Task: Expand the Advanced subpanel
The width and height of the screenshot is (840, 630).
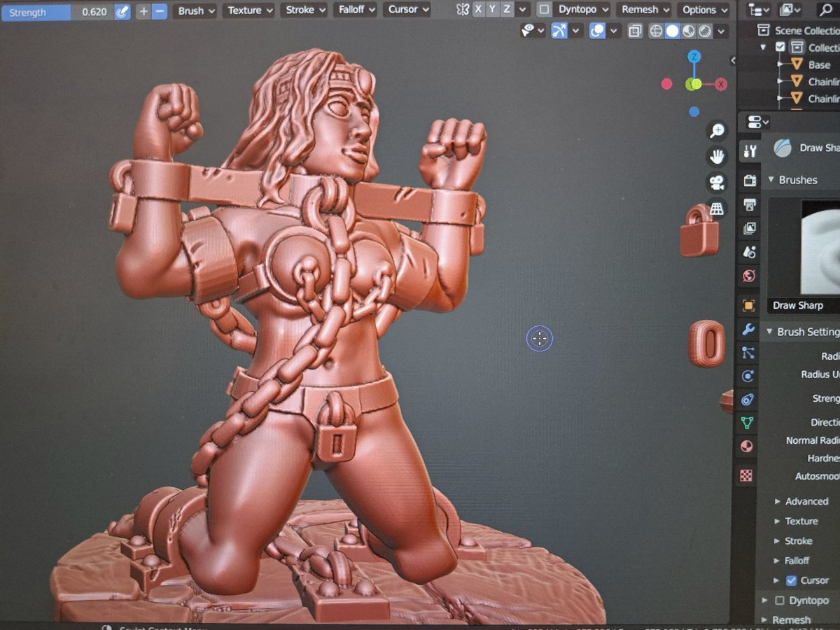Action: pos(777,501)
